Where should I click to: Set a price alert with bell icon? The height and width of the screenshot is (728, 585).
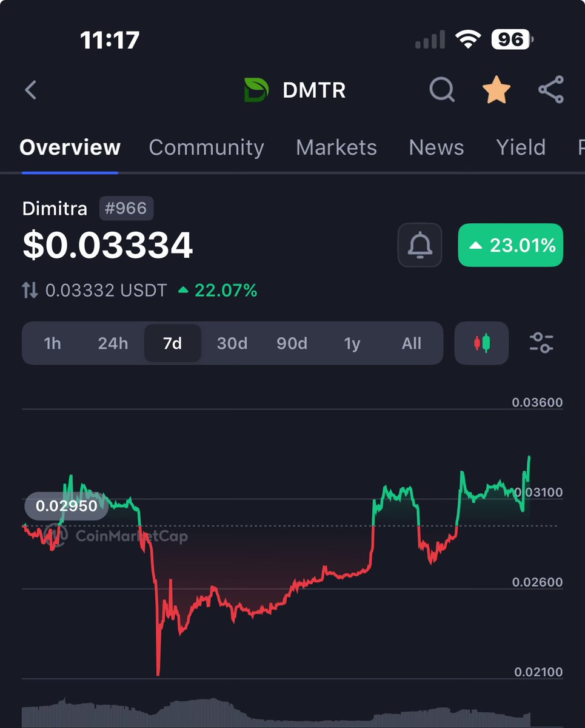[x=420, y=245]
